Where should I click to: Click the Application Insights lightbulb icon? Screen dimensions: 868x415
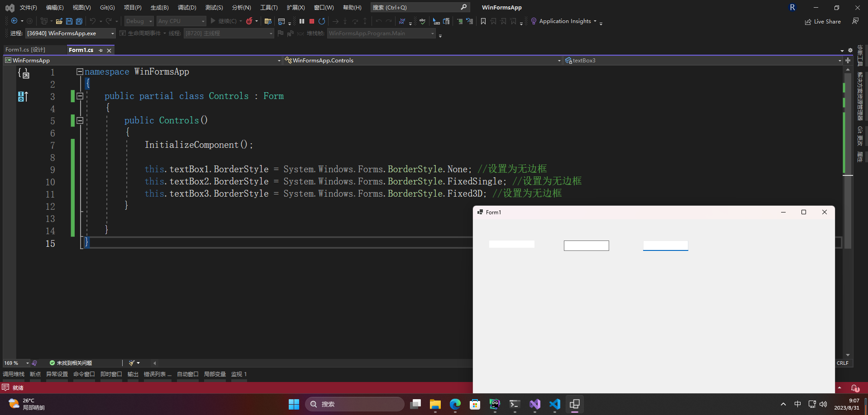click(x=534, y=21)
